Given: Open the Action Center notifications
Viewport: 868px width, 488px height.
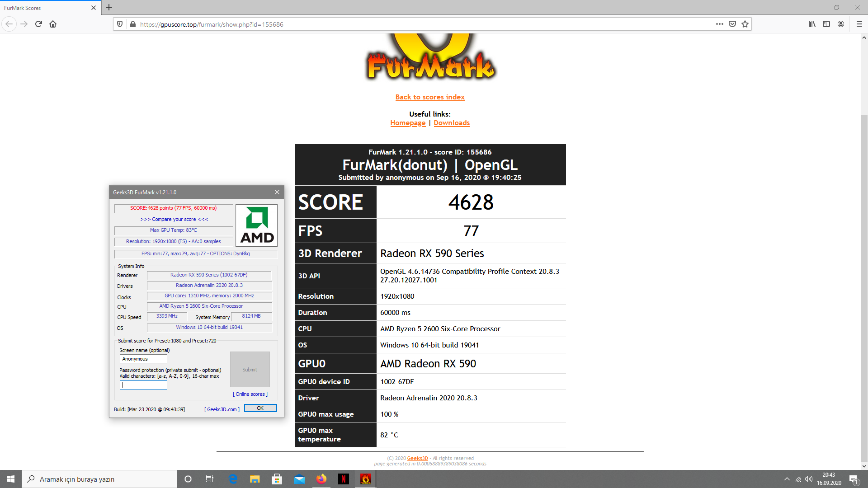Looking at the screenshot, I should click(854, 479).
